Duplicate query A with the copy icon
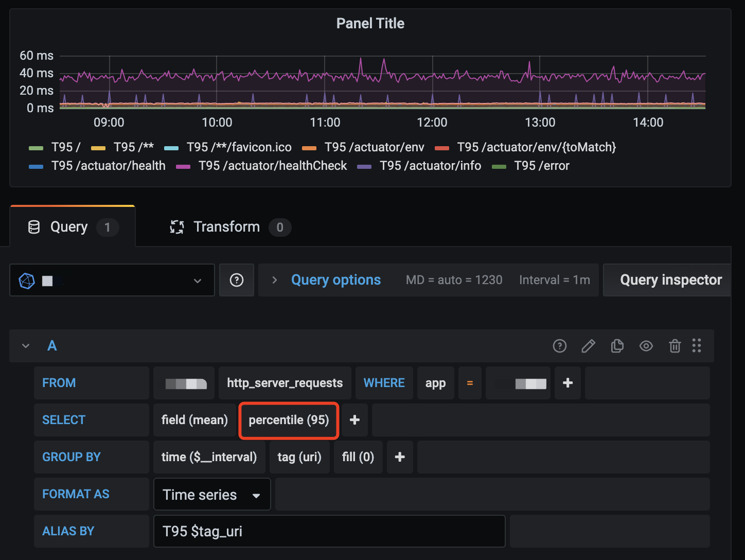 click(x=617, y=346)
